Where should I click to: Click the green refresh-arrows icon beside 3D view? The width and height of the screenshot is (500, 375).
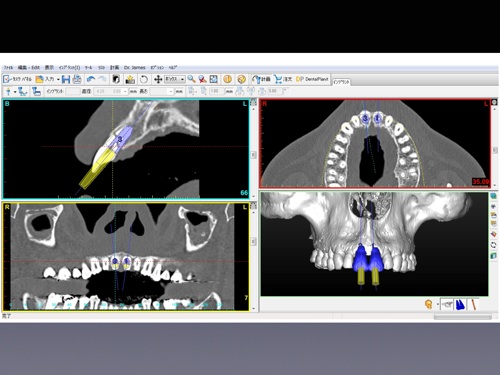click(x=493, y=245)
